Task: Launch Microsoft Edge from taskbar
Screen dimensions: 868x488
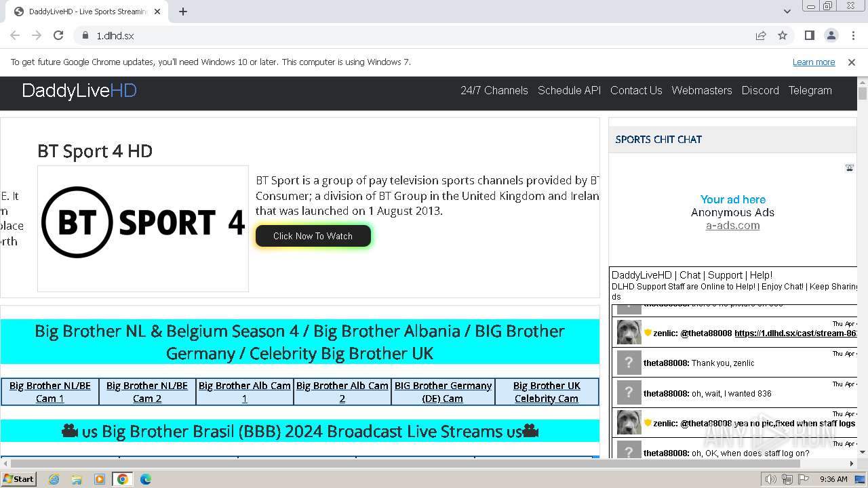Action: pos(145,479)
